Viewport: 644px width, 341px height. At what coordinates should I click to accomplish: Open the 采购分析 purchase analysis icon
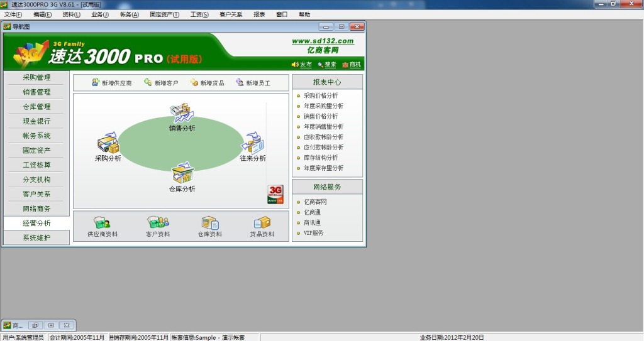[x=108, y=146]
